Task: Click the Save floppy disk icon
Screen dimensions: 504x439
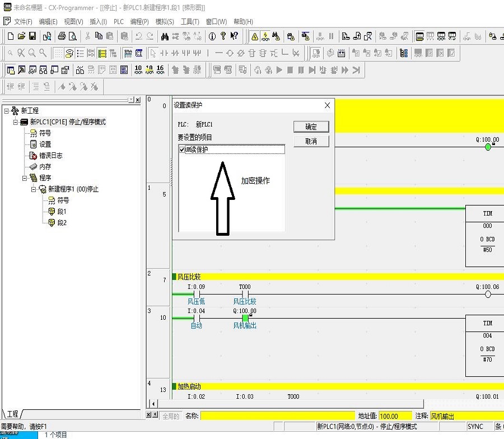Action: (32, 36)
